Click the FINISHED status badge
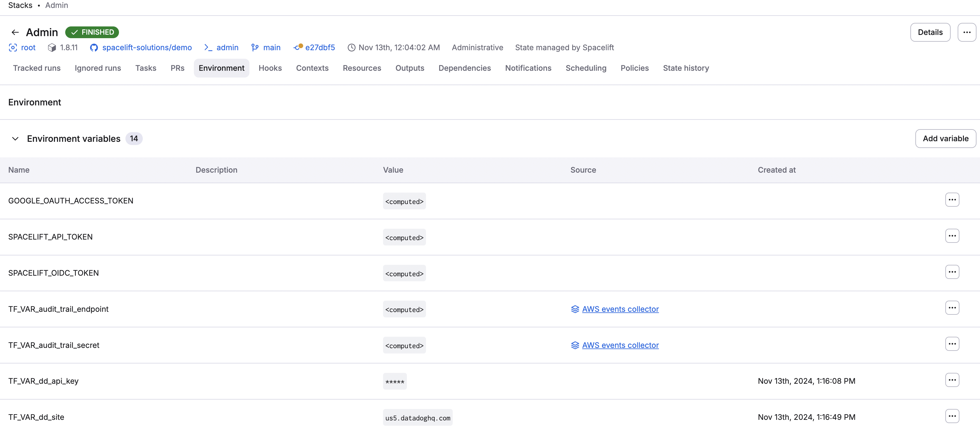 click(92, 32)
